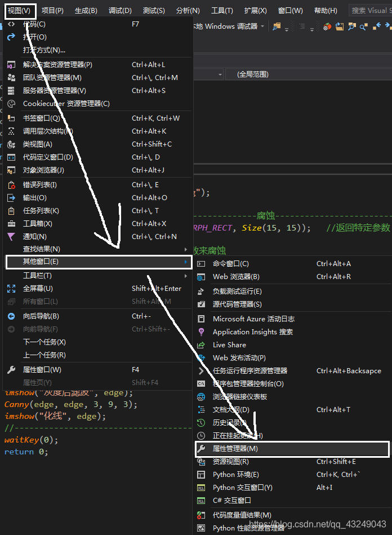This screenshot has width=392, height=535.
Task: Click the 输出(O) icon
Action: 11,197
